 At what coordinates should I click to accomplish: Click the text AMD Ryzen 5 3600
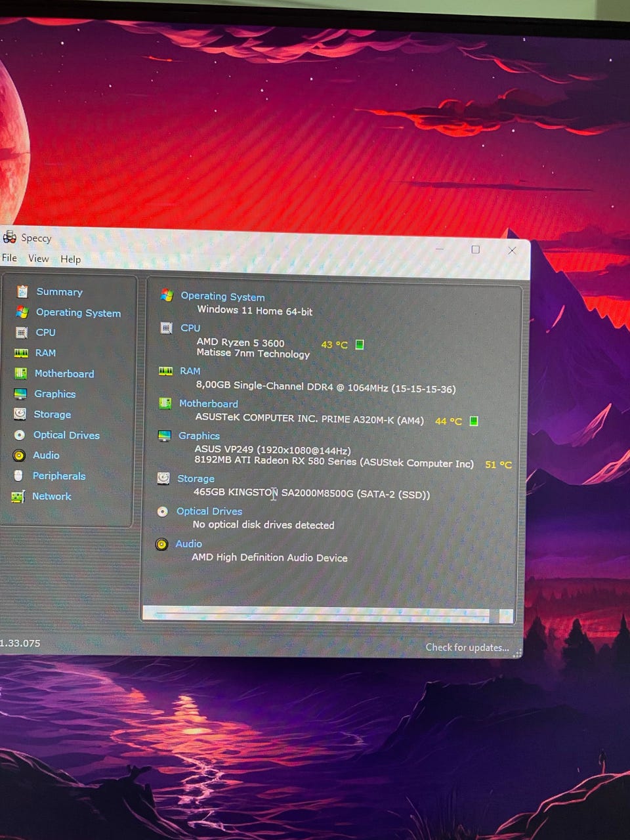tap(240, 343)
